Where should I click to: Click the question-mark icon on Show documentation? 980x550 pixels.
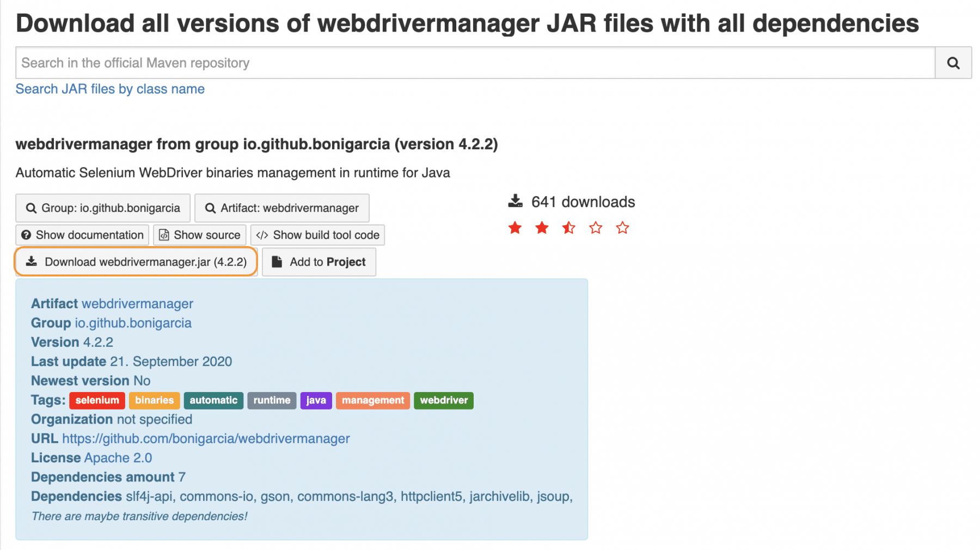click(27, 235)
